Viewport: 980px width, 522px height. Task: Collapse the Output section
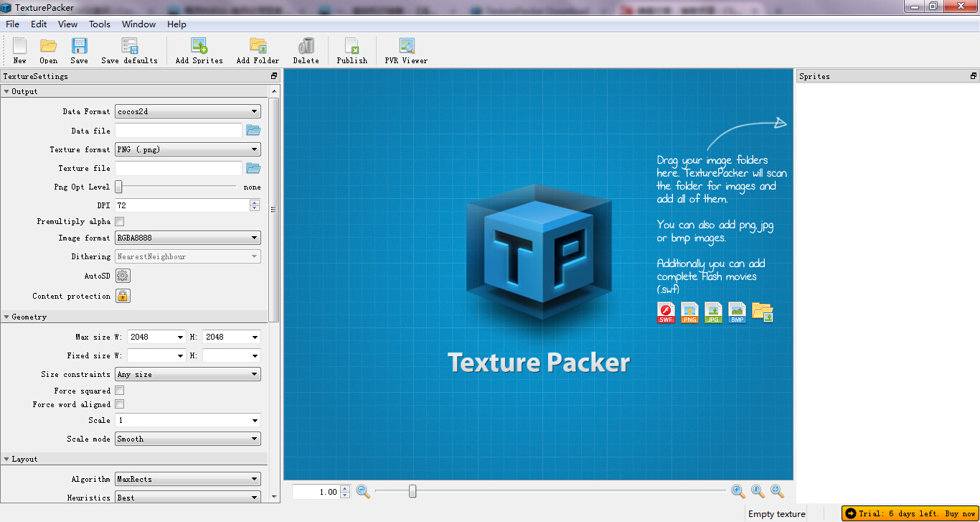pyautogui.click(x=6, y=91)
